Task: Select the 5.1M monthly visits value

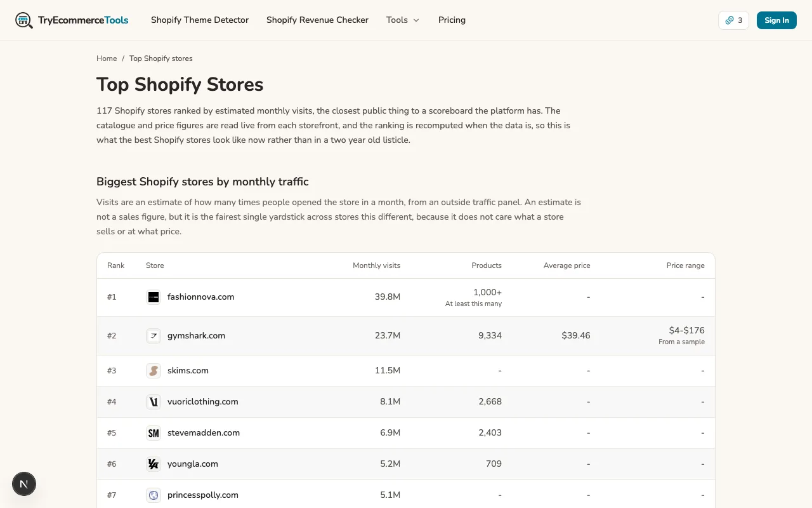Action: click(x=390, y=495)
